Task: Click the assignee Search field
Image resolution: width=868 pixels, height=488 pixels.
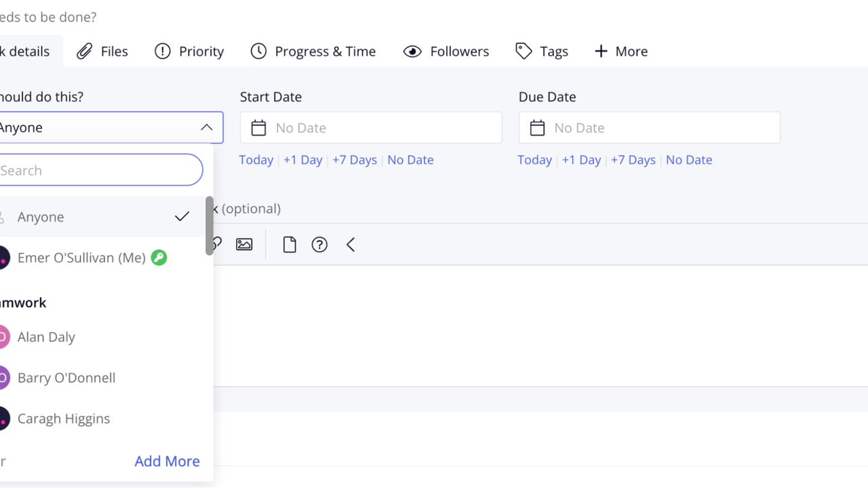Action: (x=98, y=170)
